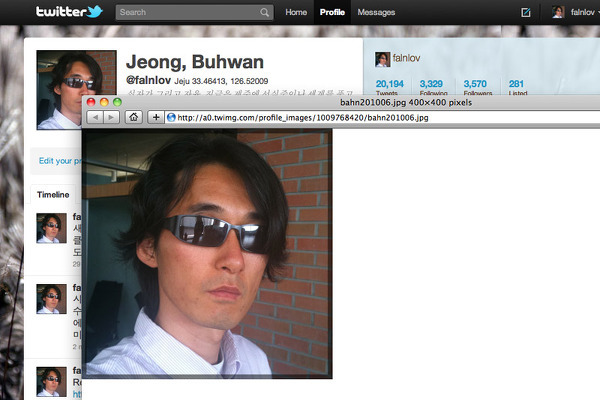This screenshot has width=600, height=400.
Task: Click the add bookmark plus button
Action: (156, 117)
